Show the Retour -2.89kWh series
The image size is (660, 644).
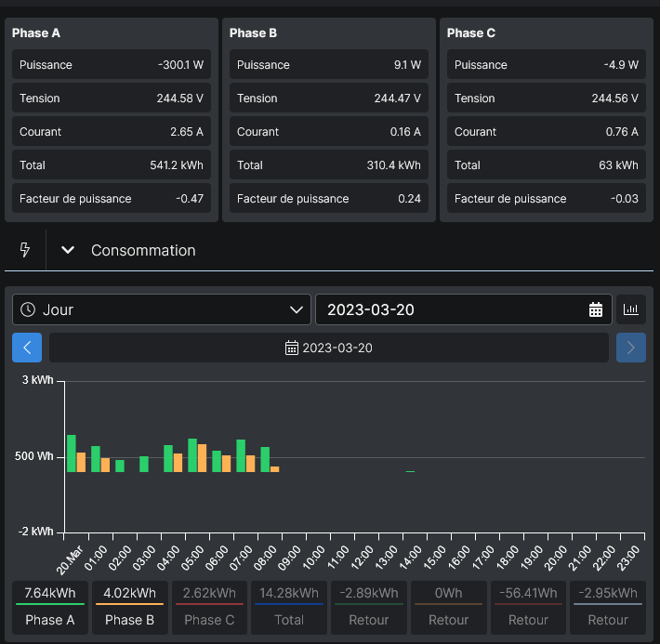369,608
